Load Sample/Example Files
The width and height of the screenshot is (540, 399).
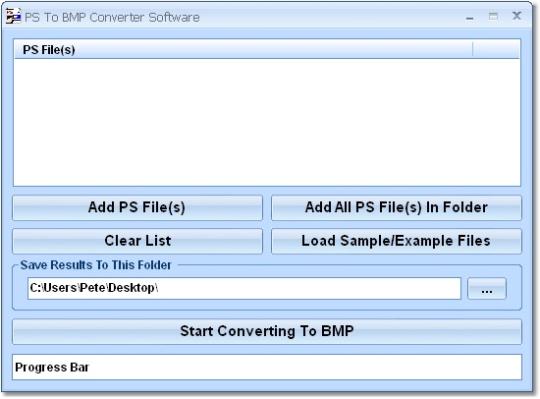tap(396, 241)
